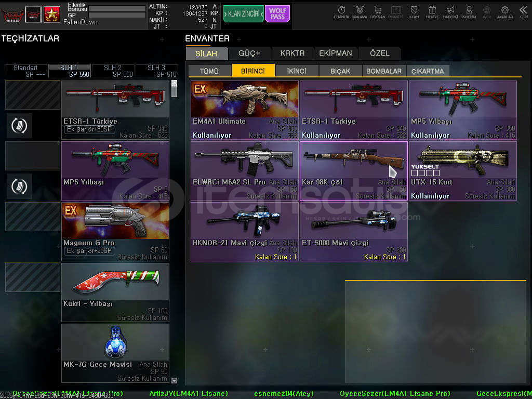Click the FallenDown player name
532x399 pixels.
81,22
